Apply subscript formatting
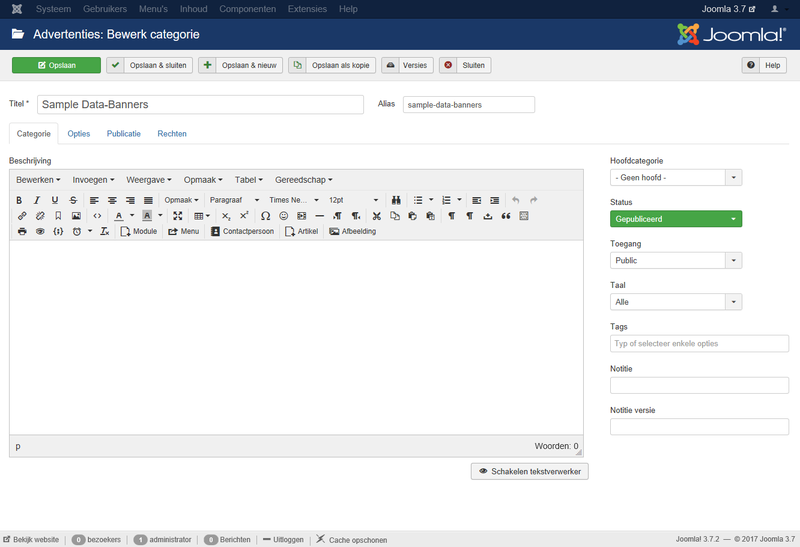This screenshot has height=547, width=800. [226, 216]
